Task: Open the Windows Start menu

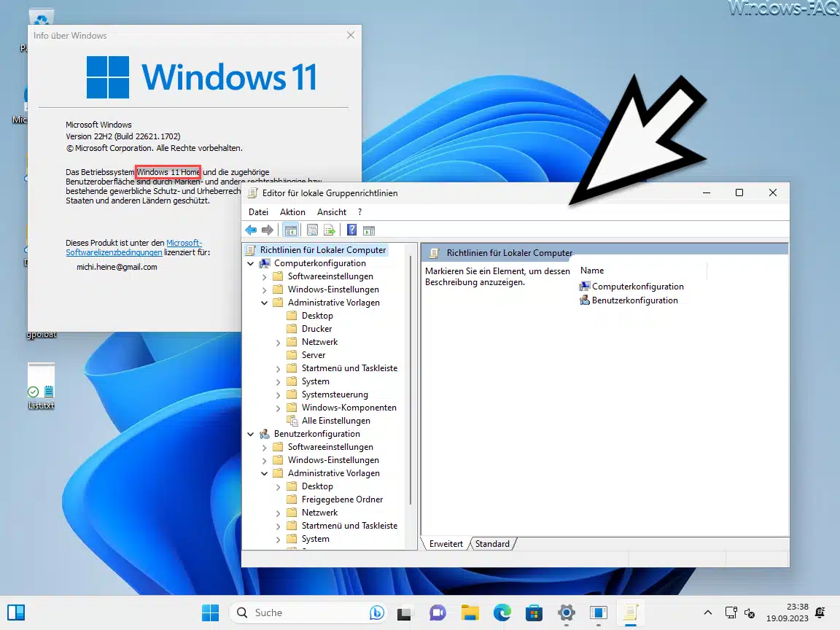Action: (x=210, y=612)
